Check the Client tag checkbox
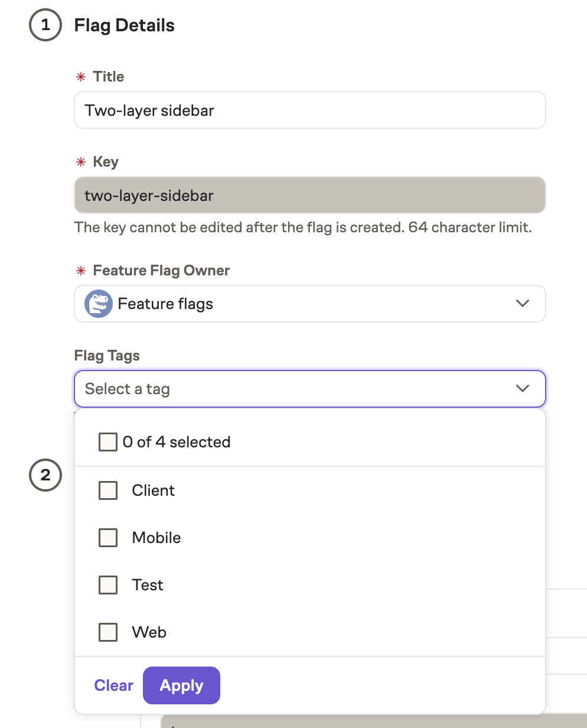 [108, 490]
